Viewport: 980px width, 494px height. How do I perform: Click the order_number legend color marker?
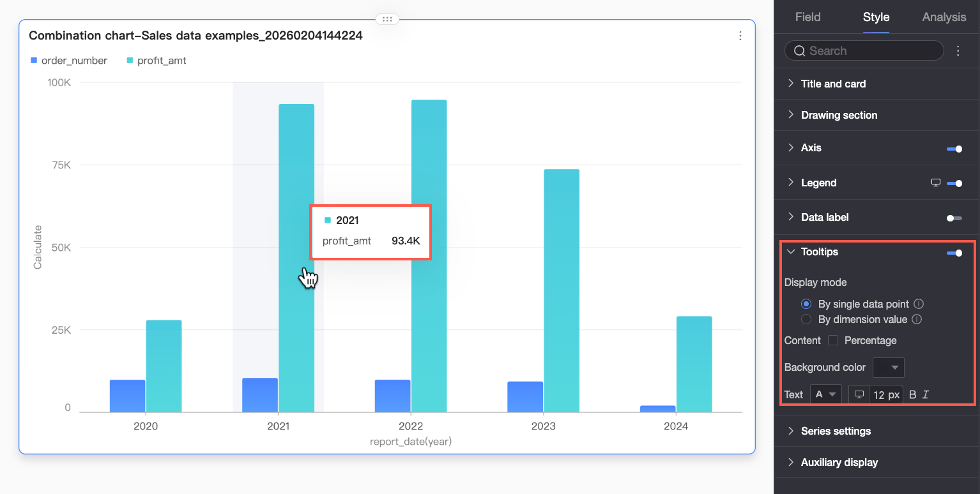[x=34, y=61]
